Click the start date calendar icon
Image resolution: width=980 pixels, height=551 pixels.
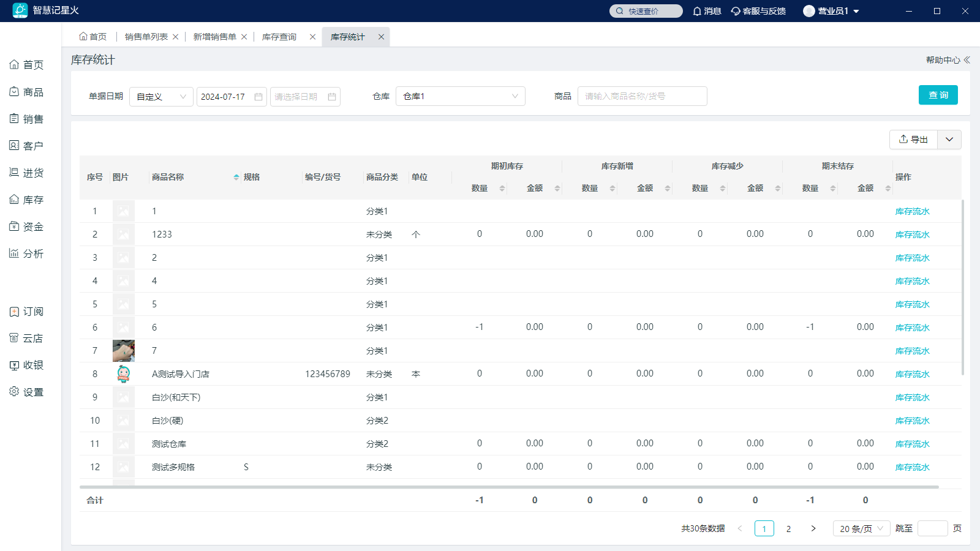(x=258, y=97)
